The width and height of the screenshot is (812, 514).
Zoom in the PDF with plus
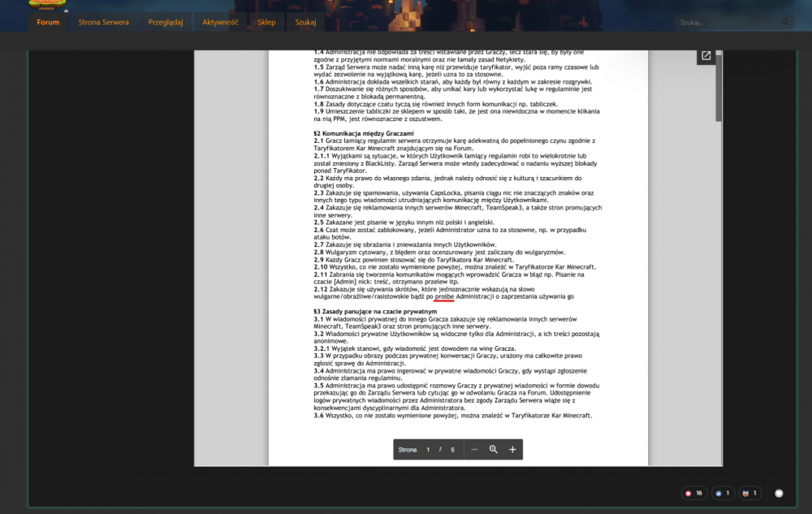coord(512,449)
